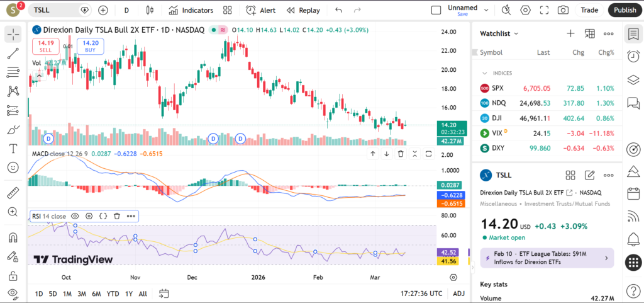Open the text annotation tool

(13, 149)
